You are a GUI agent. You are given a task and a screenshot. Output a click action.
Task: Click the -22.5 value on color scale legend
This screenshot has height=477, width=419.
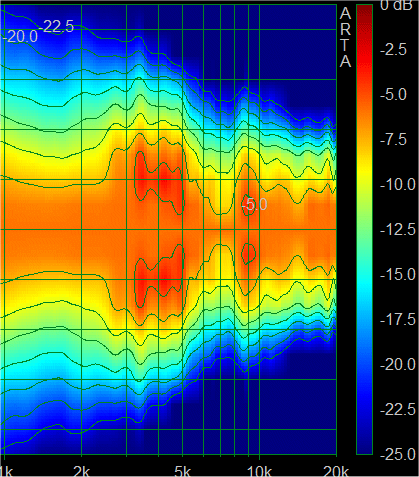[398, 410]
